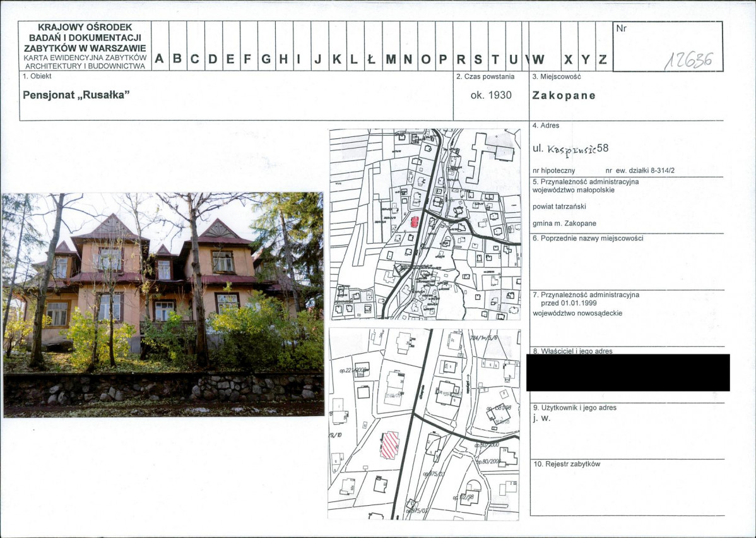The image size is (756, 538).
Task: Click the black redacted owner bar
Action: click(627, 373)
